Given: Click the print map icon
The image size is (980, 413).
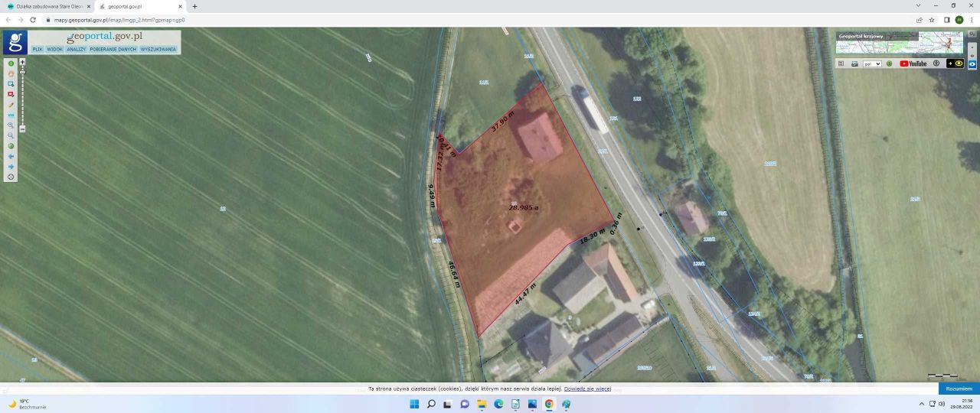Looking at the screenshot, I should [x=854, y=63].
